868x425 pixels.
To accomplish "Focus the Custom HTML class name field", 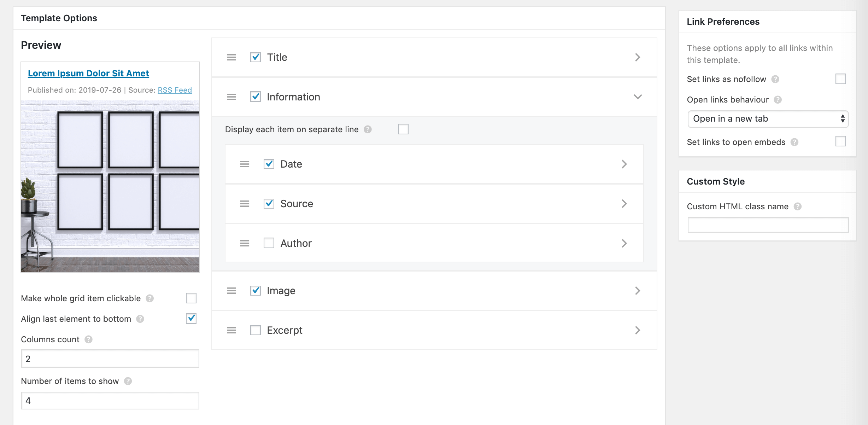I will coord(768,225).
